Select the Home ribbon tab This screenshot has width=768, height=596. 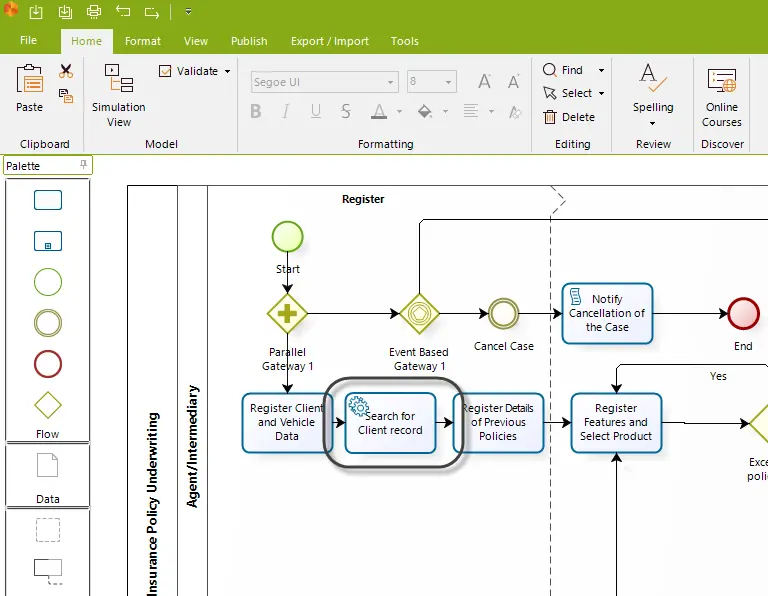(x=86, y=41)
